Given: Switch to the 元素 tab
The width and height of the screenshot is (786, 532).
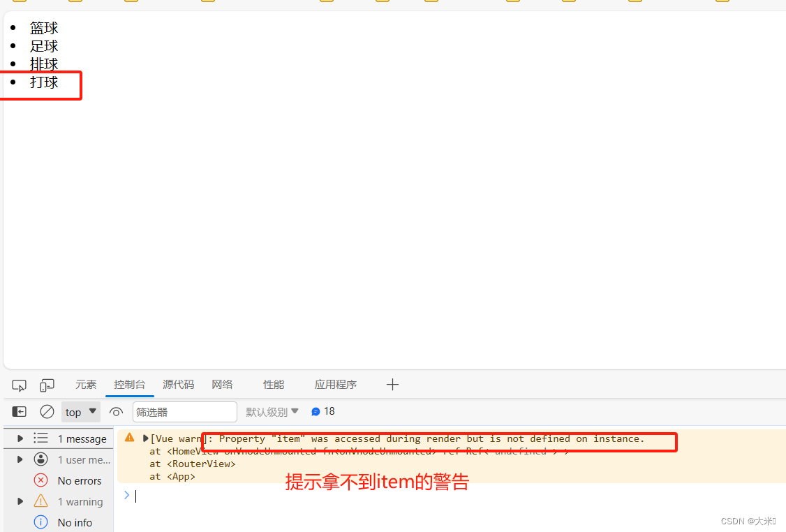Looking at the screenshot, I should click(x=85, y=385).
